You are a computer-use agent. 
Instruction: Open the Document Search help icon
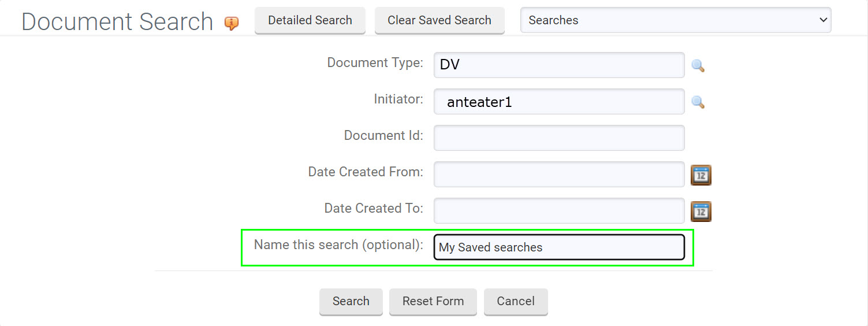click(232, 23)
